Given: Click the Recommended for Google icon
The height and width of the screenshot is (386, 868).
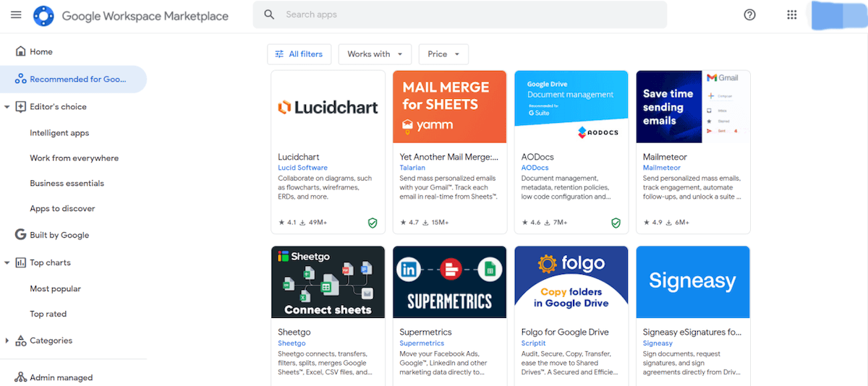Looking at the screenshot, I should point(20,80).
